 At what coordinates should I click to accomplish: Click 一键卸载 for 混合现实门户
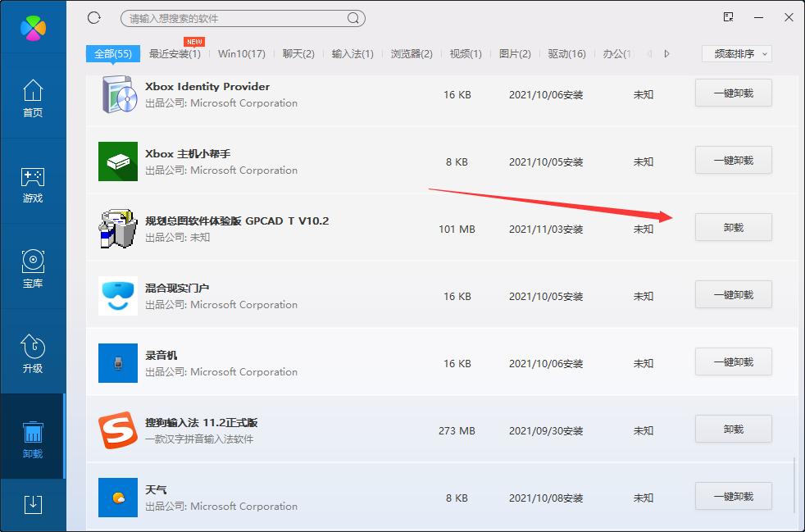pos(734,295)
